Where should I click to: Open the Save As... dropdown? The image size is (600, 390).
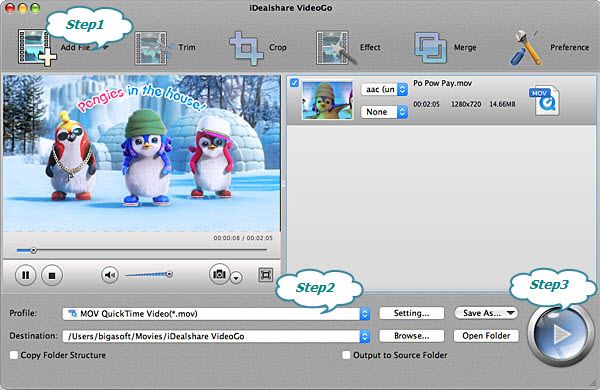pyautogui.click(x=486, y=313)
